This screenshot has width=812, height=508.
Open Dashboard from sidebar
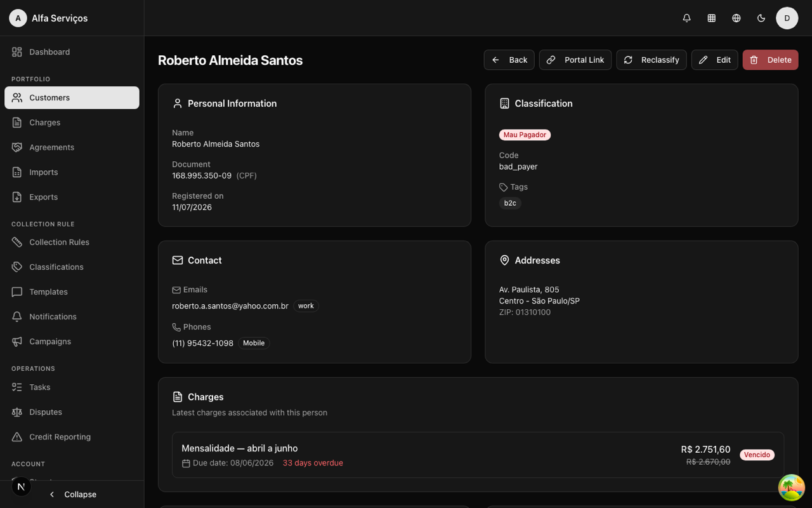tap(72, 52)
